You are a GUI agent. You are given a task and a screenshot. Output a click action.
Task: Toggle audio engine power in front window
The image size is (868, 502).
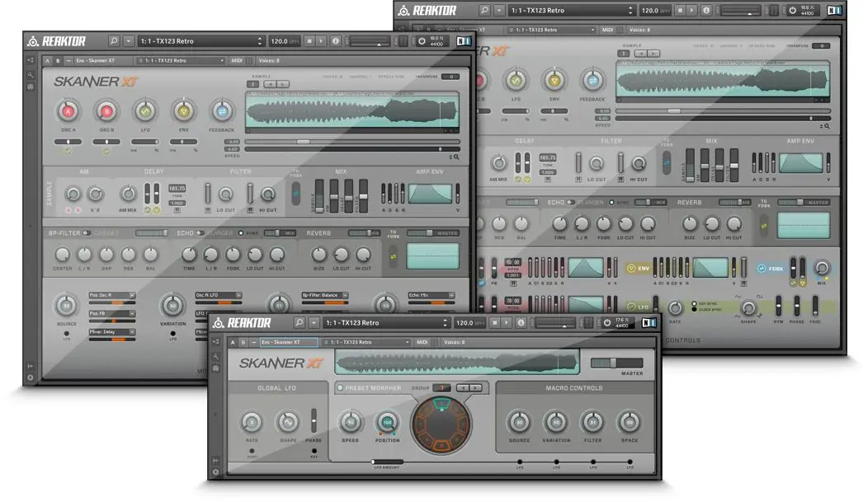coord(607,323)
